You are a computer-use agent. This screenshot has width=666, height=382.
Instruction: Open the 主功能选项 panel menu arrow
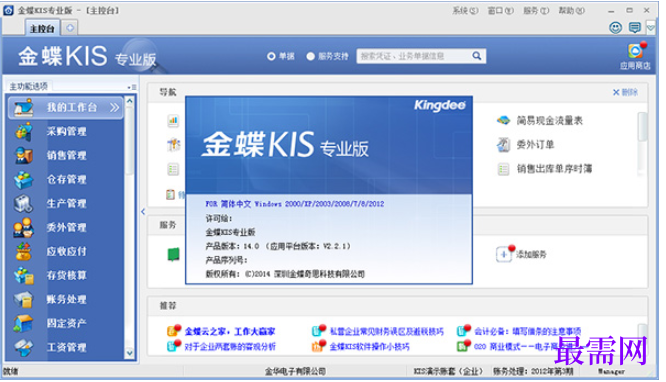coord(132,87)
